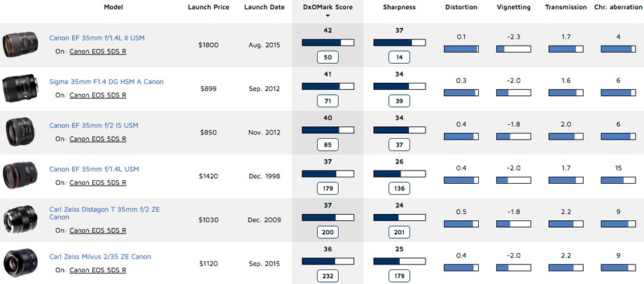Sort table by the Sharpness column
The height and width of the screenshot is (284, 644).
click(399, 7)
